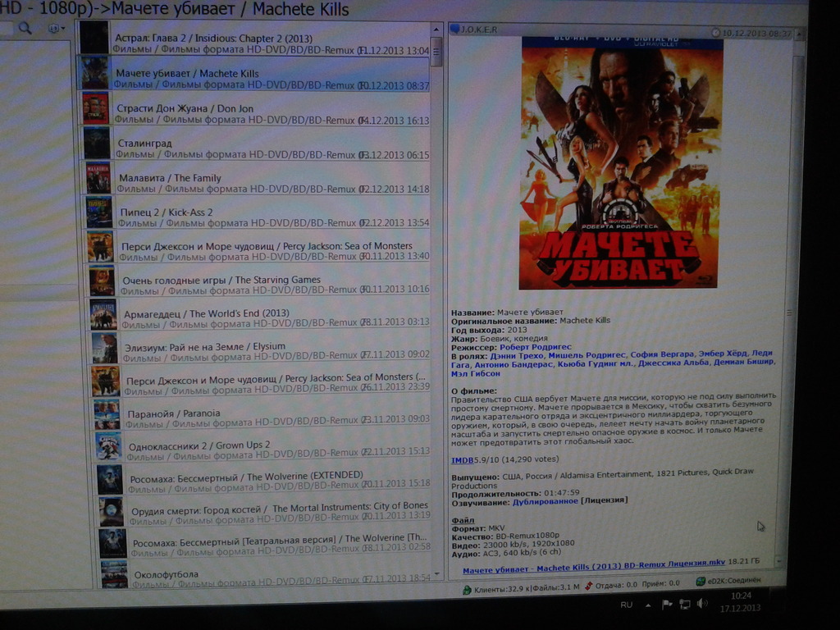Screen dimensions: 840x630
Task: Click the Дублированное voiceover link
Action: tap(546, 502)
